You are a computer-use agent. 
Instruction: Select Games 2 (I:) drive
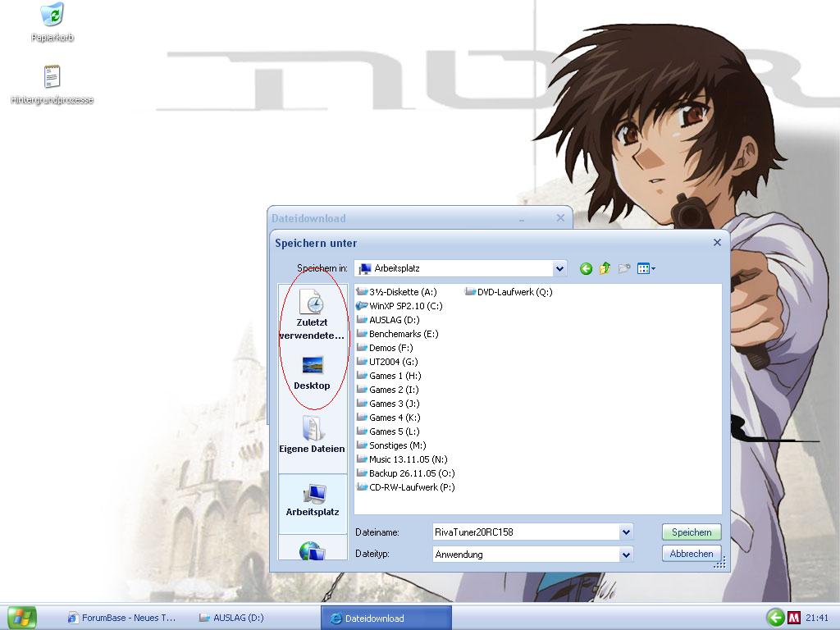pyautogui.click(x=388, y=390)
